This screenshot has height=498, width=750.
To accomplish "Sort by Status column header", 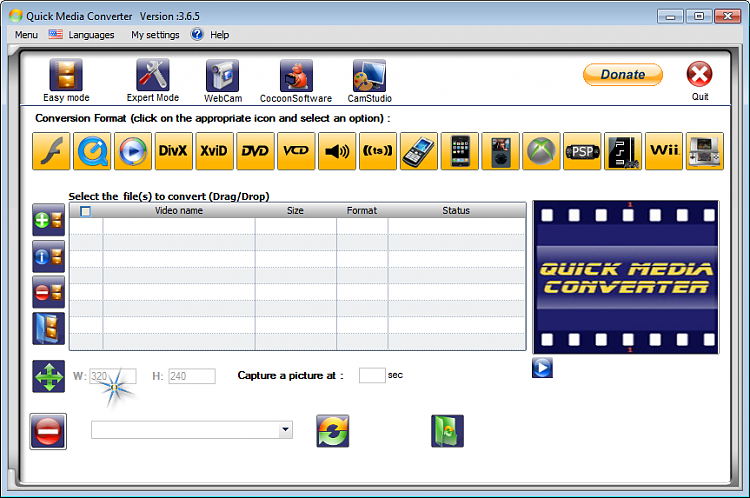I will (456, 211).
